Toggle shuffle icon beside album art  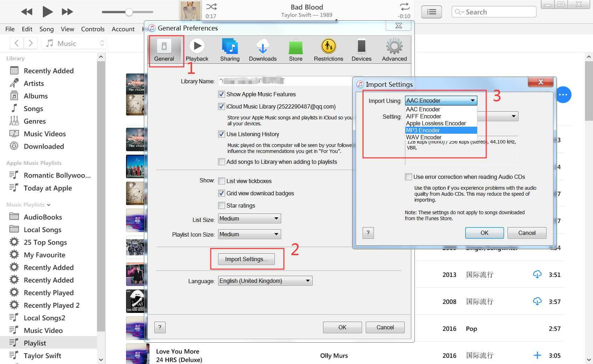tap(211, 7)
